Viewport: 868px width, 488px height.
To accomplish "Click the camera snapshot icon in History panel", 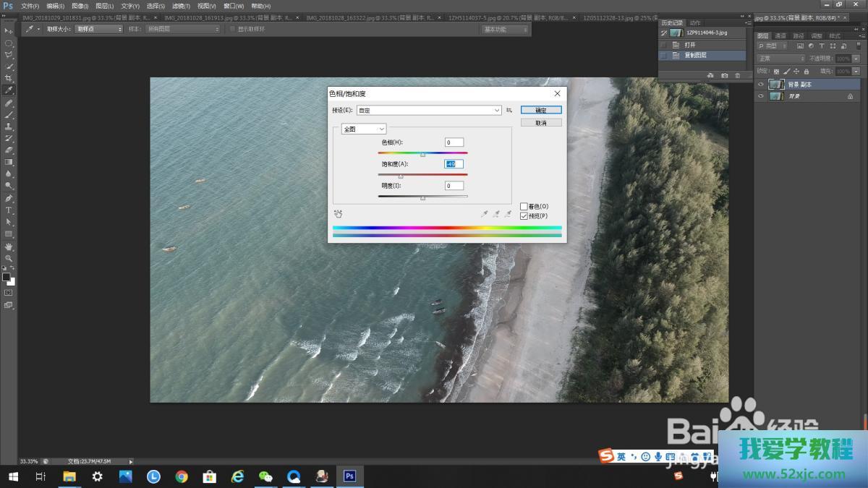I will click(724, 75).
